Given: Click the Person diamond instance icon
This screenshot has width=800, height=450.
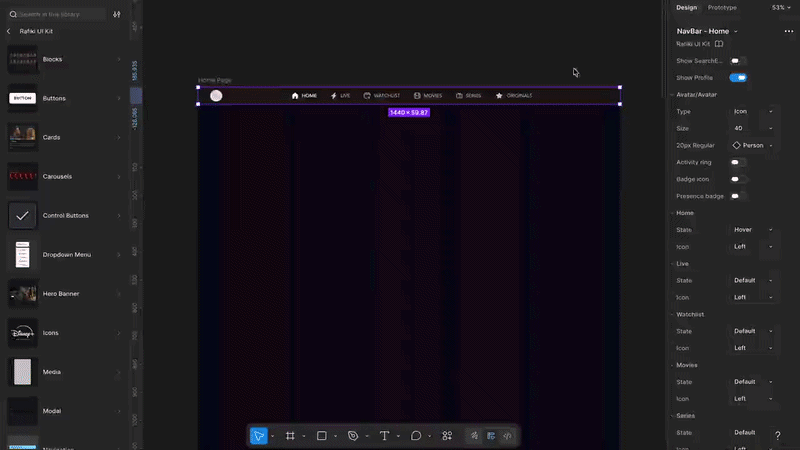Looking at the screenshot, I should (736, 145).
